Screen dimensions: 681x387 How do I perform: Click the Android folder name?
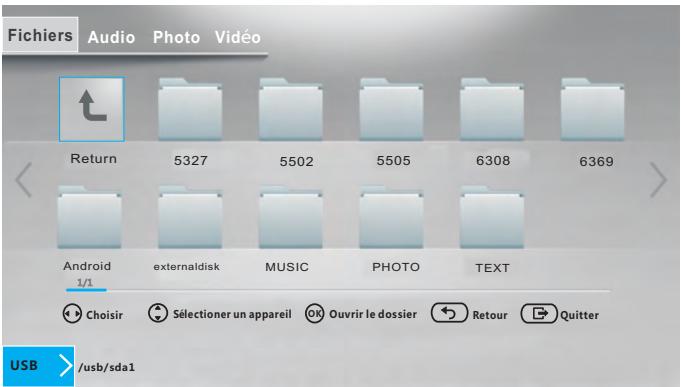tap(87, 266)
